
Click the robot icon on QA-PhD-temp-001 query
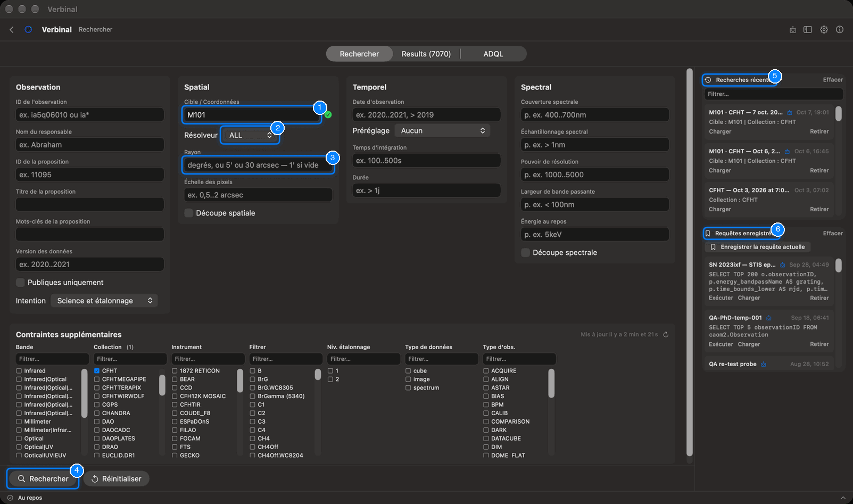[x=769, y=318]
